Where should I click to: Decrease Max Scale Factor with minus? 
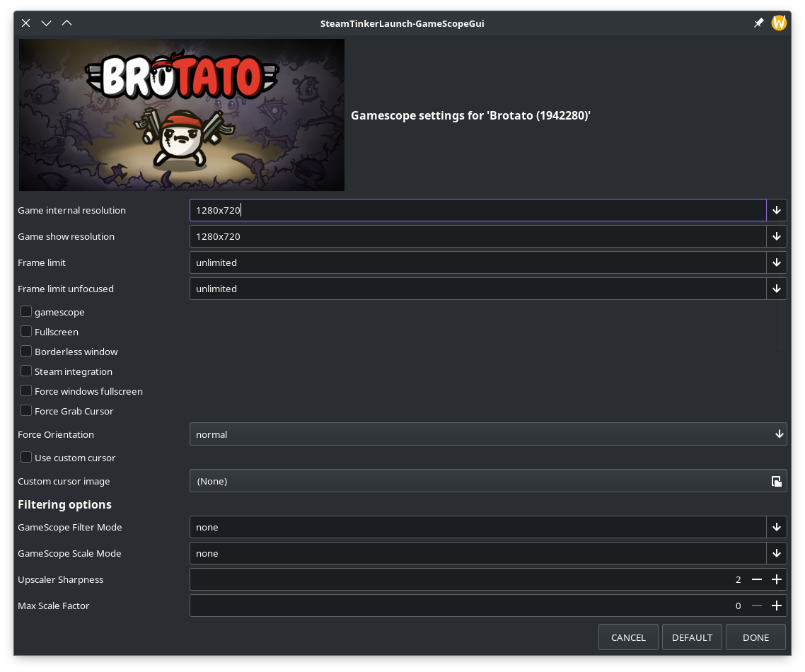pyautogui.click(x=757, y=606)
